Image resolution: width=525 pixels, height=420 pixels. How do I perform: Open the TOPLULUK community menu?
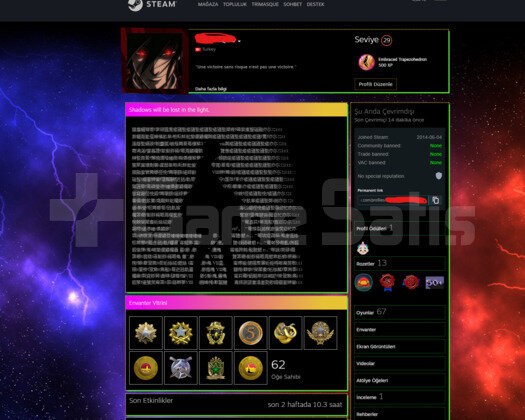click(x=235, y=4)
